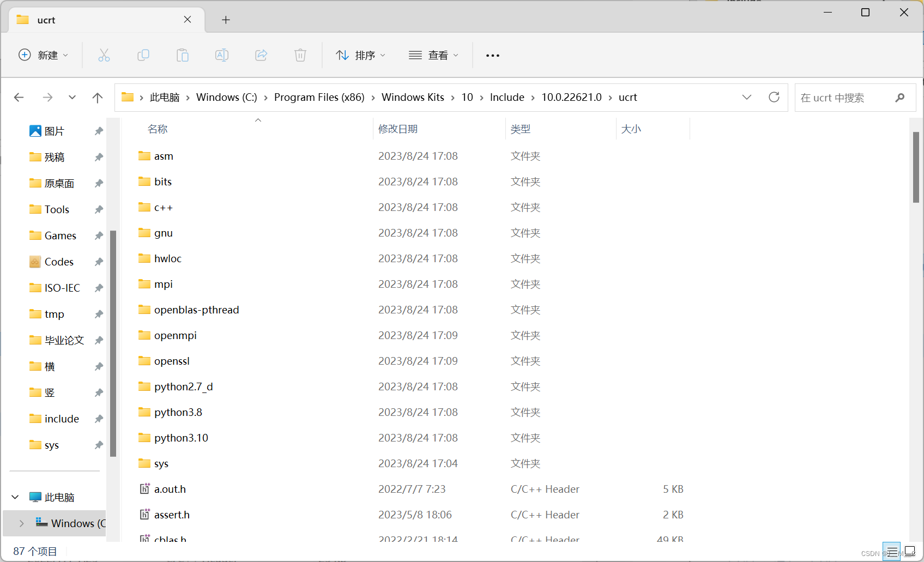
Task: Click the pin icon beside Tools
Action: 99,209
